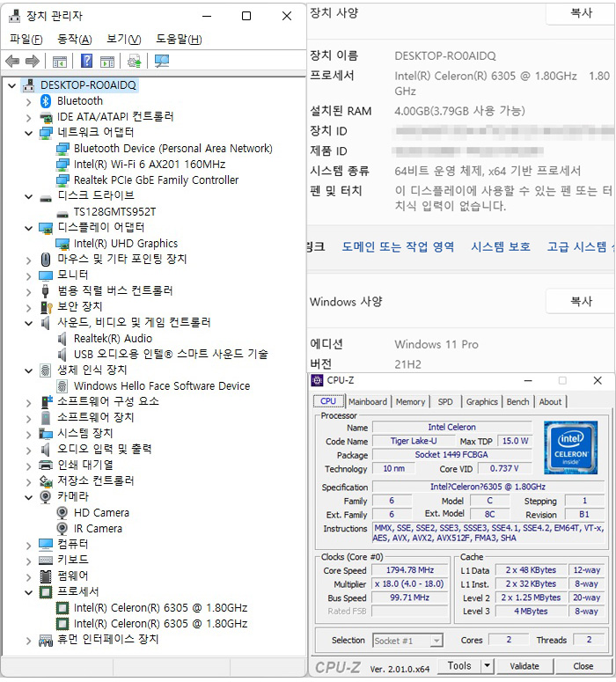The image size is (616, 682).
Task: Select the Windows Hello Face Software Device icon
Action: point(62,385)
